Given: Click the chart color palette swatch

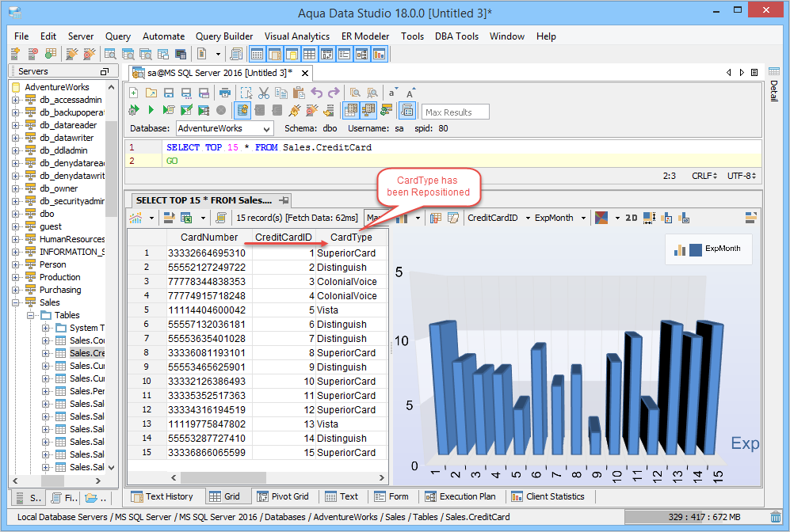Looking at the screenshot, I should click(601, 218).
